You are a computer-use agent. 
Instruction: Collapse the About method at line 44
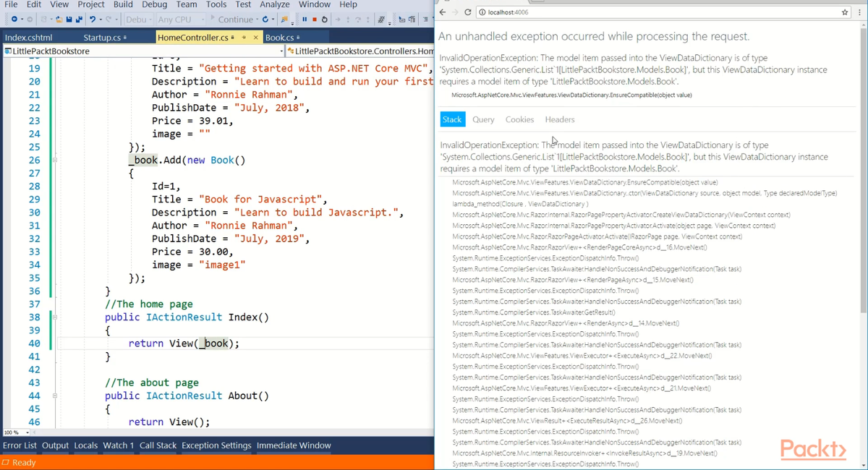click(x=54, y=396)
